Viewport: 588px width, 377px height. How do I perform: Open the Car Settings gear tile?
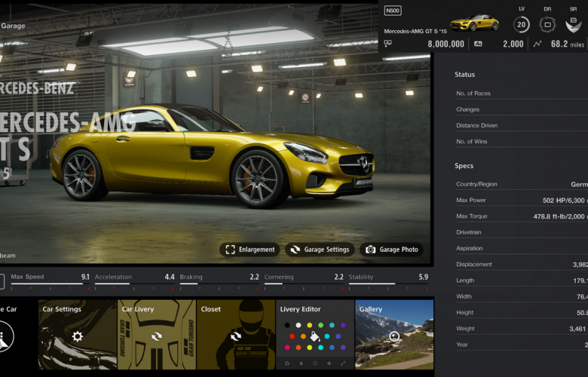tap(78, 334)
